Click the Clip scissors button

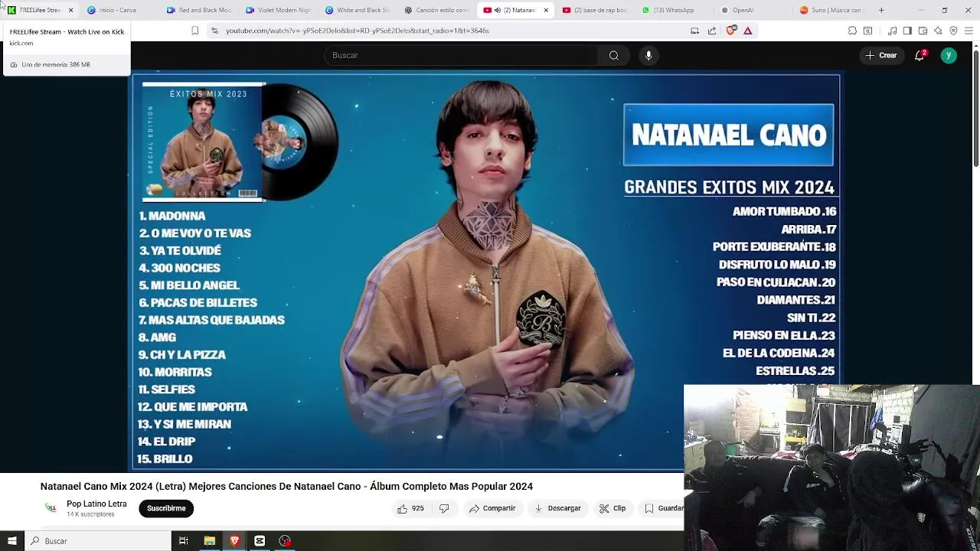[612, 508]
